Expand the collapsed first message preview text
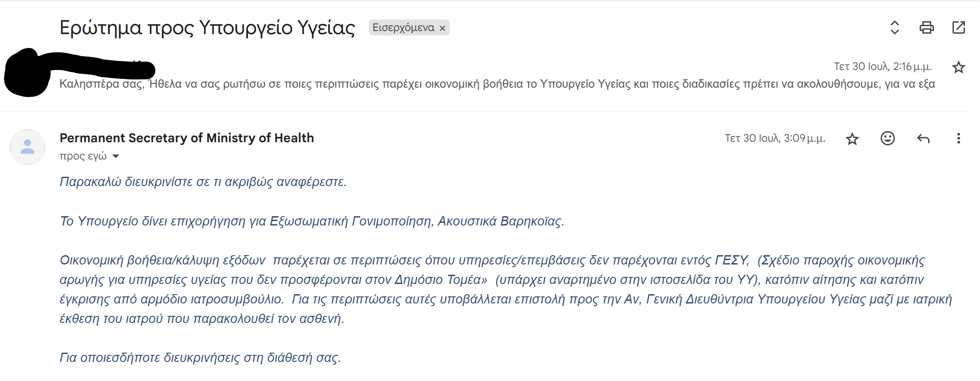The width and height of the screenshot is (980, 381). click(497, 84)
